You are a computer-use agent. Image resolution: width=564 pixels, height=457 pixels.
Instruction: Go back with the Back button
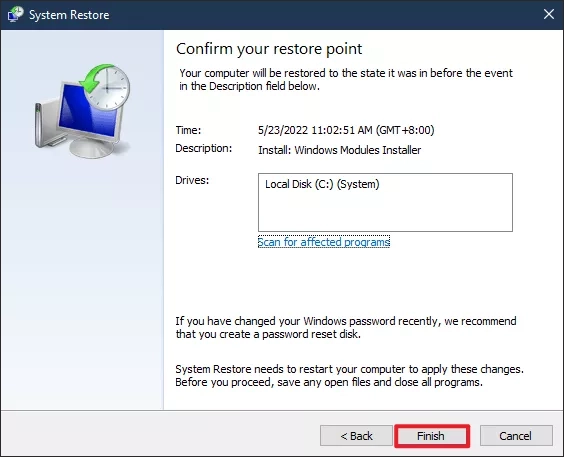click(x=356, y=436)
